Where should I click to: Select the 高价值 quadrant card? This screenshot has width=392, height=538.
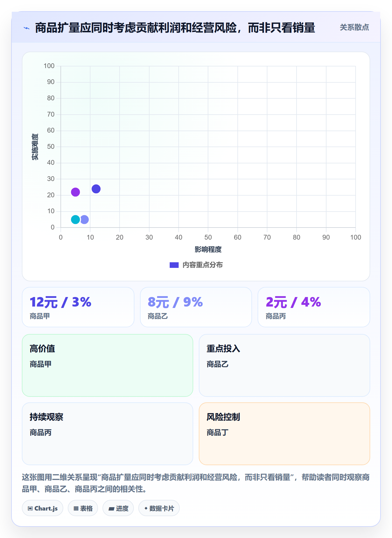point(108,365)
